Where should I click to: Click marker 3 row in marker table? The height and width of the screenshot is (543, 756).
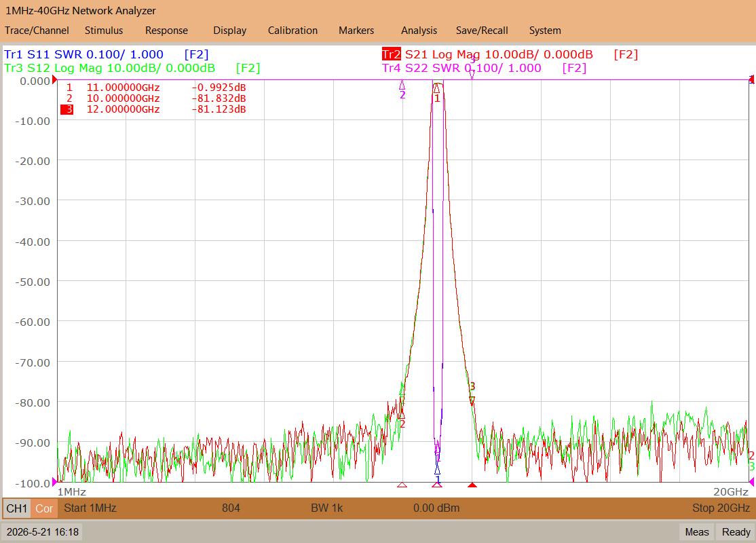click(153, 109)
